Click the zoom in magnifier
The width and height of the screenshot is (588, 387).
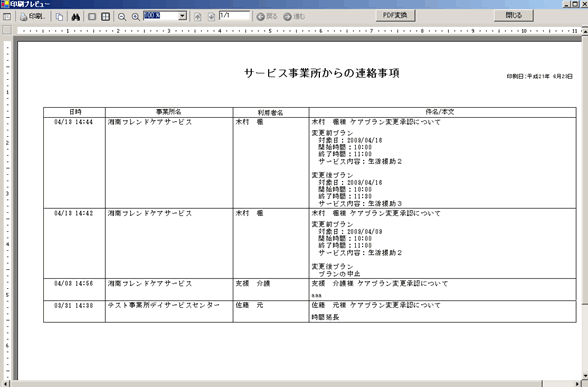tap(136, 17)
